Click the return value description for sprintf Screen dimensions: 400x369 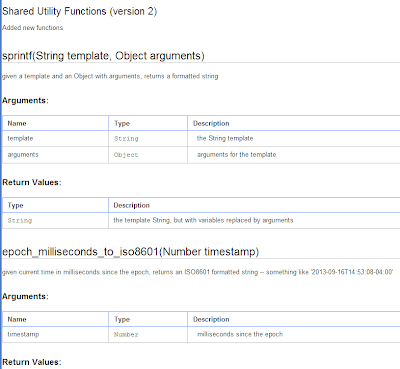coord(203,220)
